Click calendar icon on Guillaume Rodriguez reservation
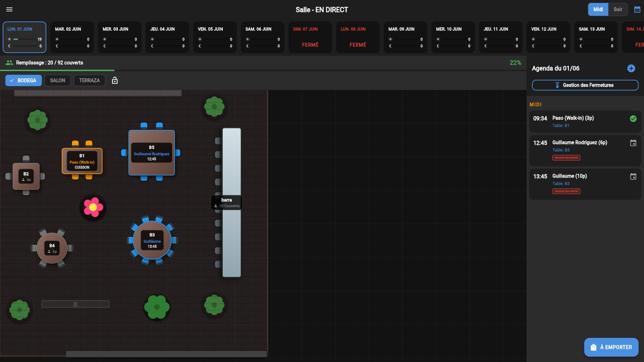Image resolution: width=644 pixels, height=362 pixels. click(x=633, y=143)
